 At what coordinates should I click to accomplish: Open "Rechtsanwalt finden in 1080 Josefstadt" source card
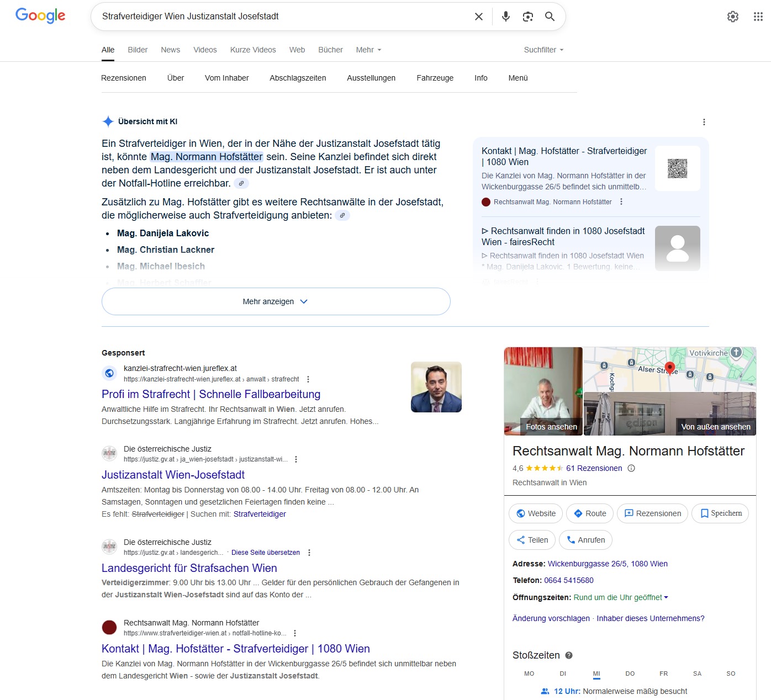591,248
